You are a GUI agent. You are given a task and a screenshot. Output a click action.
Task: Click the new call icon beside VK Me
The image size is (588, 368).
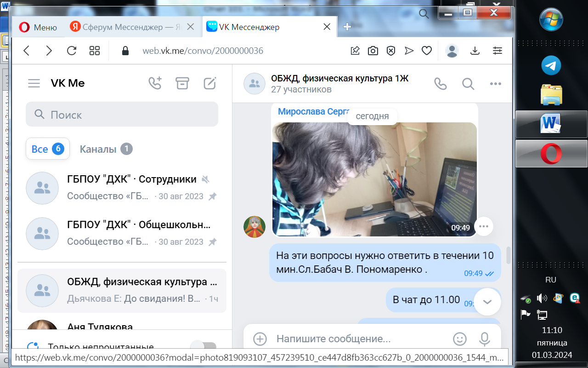(x=155, y=83)
